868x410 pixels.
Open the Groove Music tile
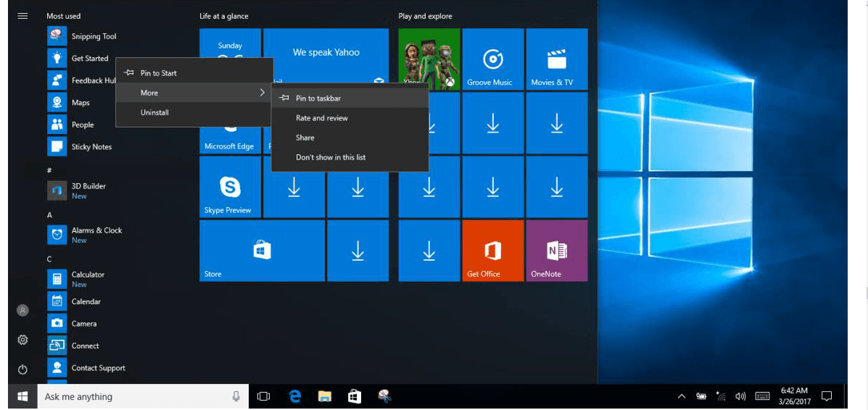pyautogui.click(x=492, y=59)
